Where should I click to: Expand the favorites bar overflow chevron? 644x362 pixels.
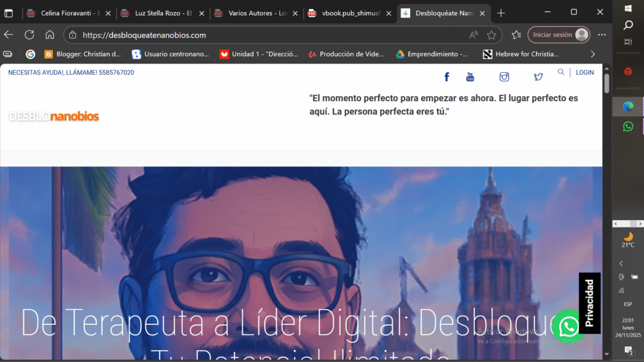pyautogui.click(x=592, y=54)
